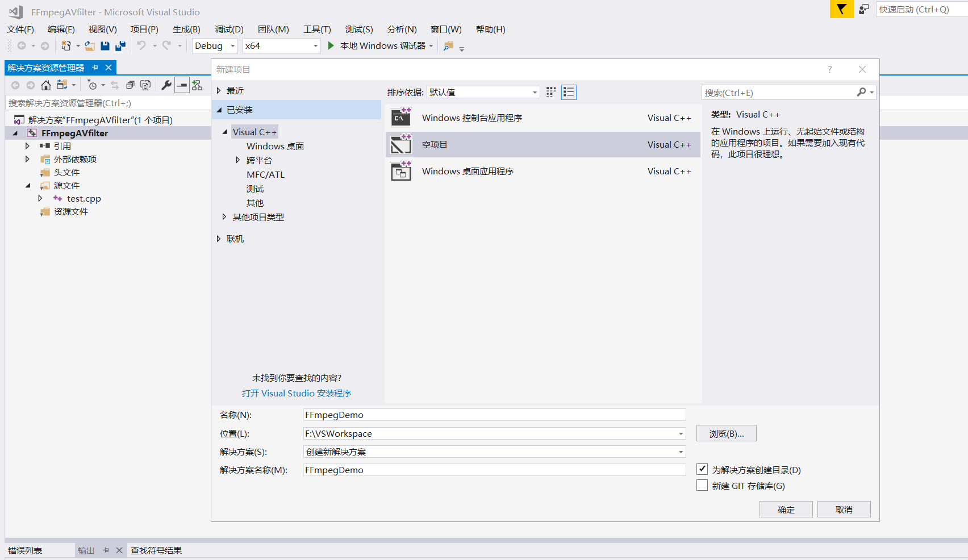This screenshot has height=560, width=968.
Task: Click the 浏览(B)... button
Action: [726, 433]
